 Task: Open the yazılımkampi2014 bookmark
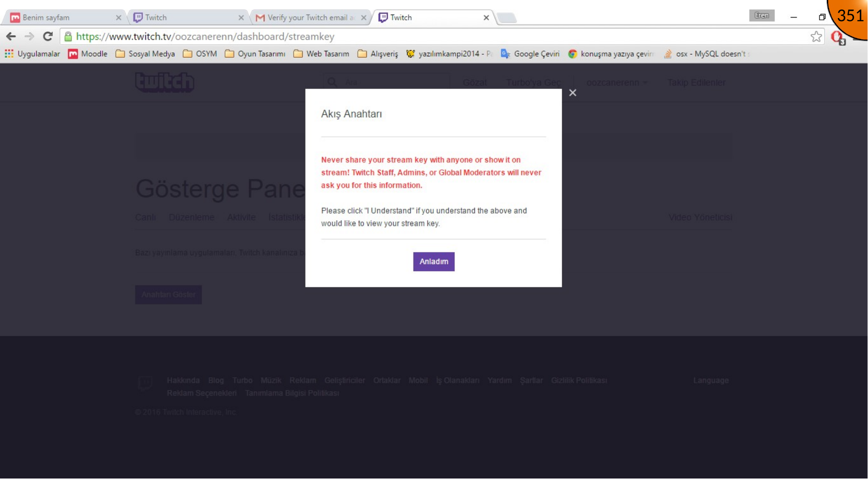coord(449,54)
